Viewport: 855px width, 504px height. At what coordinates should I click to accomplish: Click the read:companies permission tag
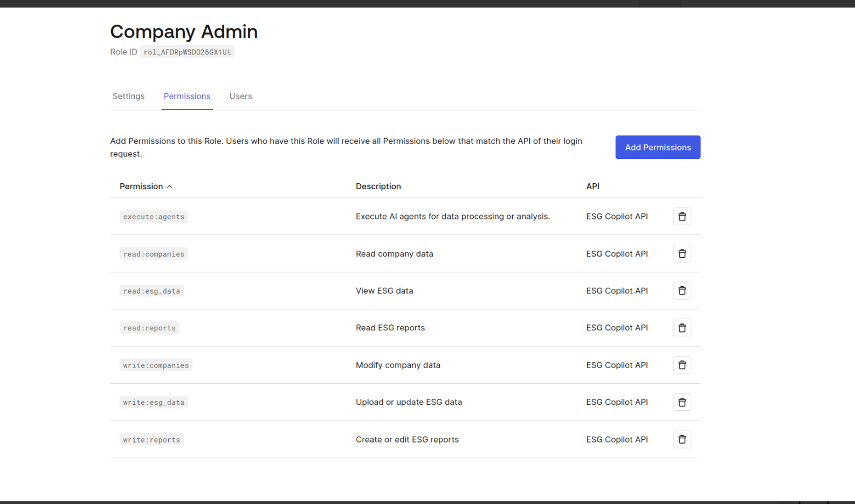pyautogui.click(x=154, y=254)
